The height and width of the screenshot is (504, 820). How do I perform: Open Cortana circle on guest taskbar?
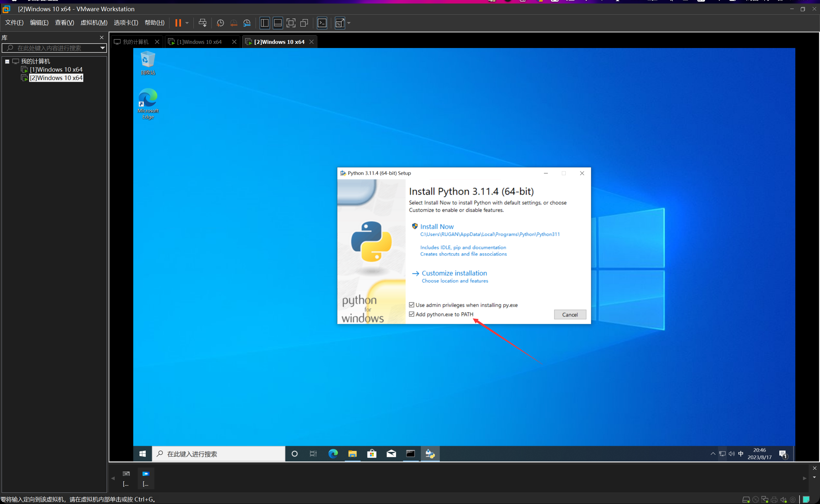click(x=294, y=454)
